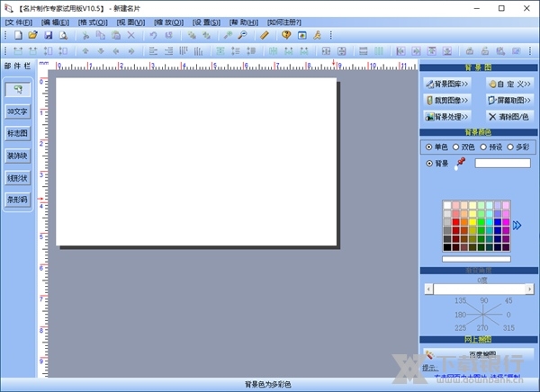The height and width of the screenshot is (392, 540).
Task: Click the 条形码 barcode button
Action: [x=18, y=200]
